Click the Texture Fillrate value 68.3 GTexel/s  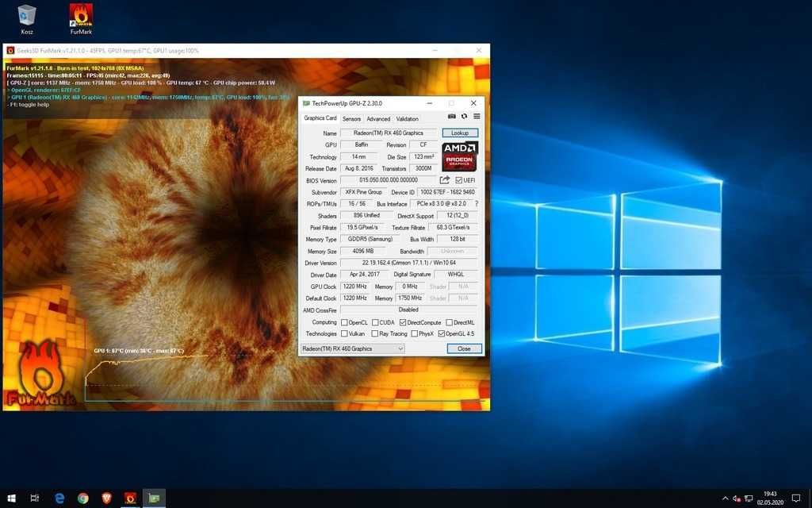[x=453, y=228]
